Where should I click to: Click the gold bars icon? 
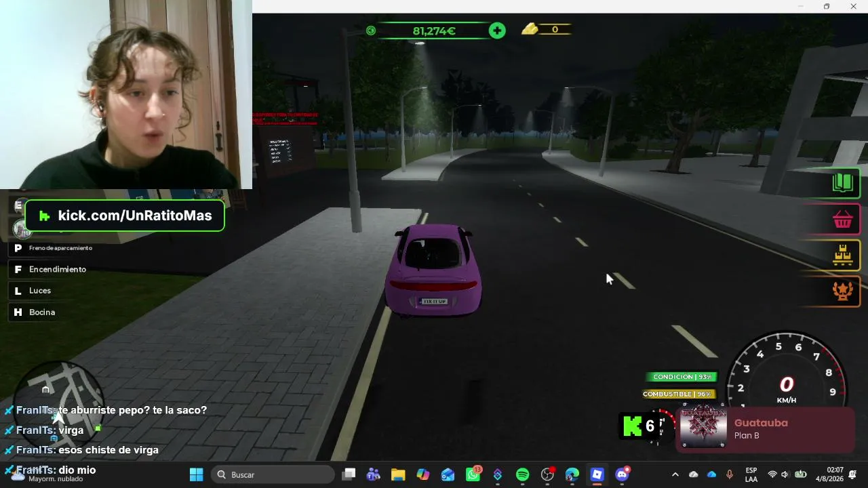530,29
